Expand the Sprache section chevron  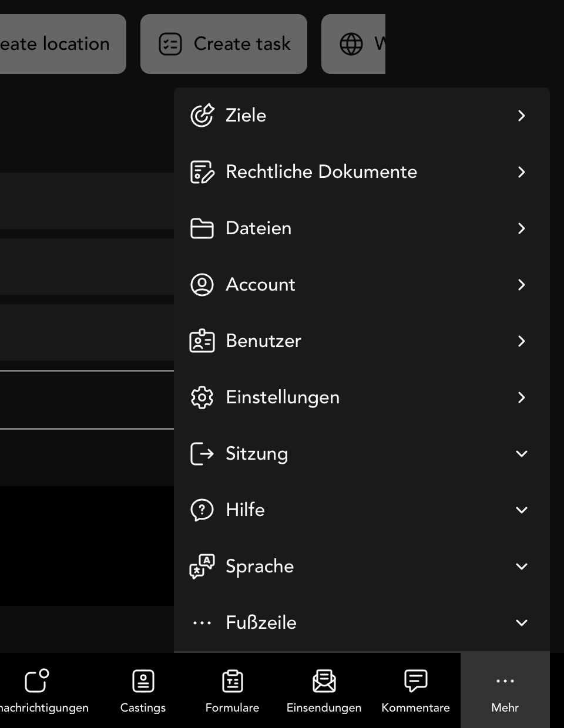pyautogui.click(x=522, y=567)
